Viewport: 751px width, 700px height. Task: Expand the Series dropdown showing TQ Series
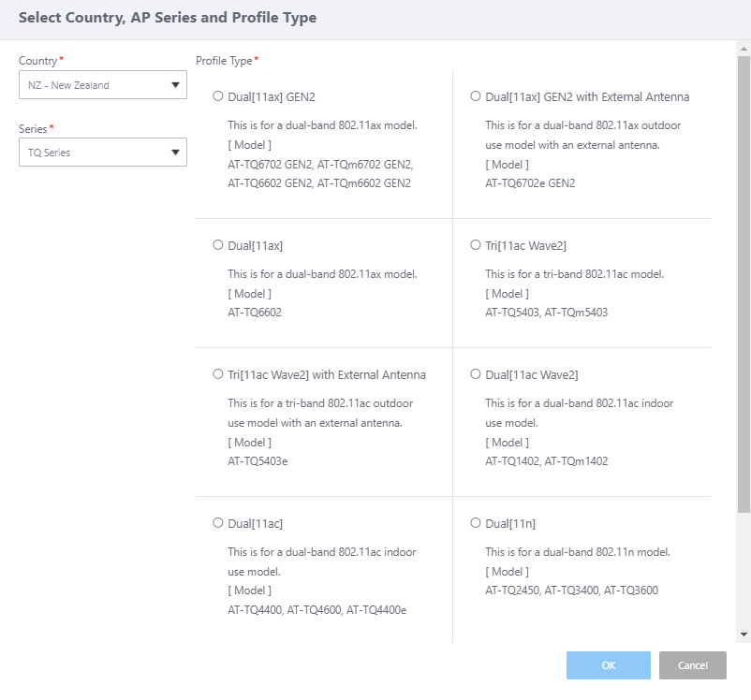click(x=94, y=153)
